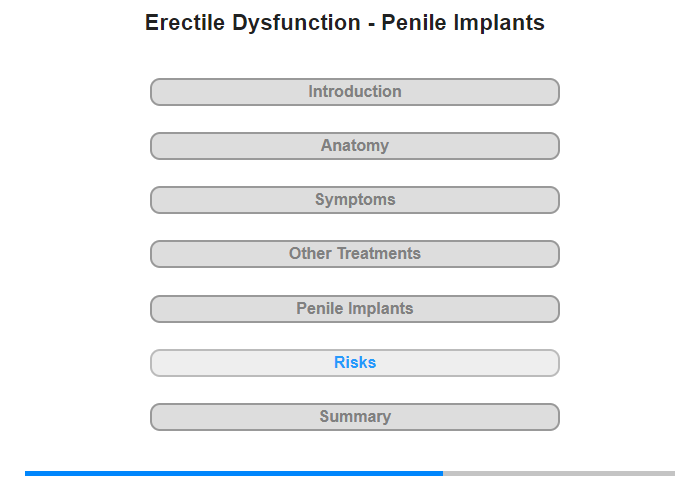
Task: Select the Summary bar at list bottom
Action: tap(354, 417)
